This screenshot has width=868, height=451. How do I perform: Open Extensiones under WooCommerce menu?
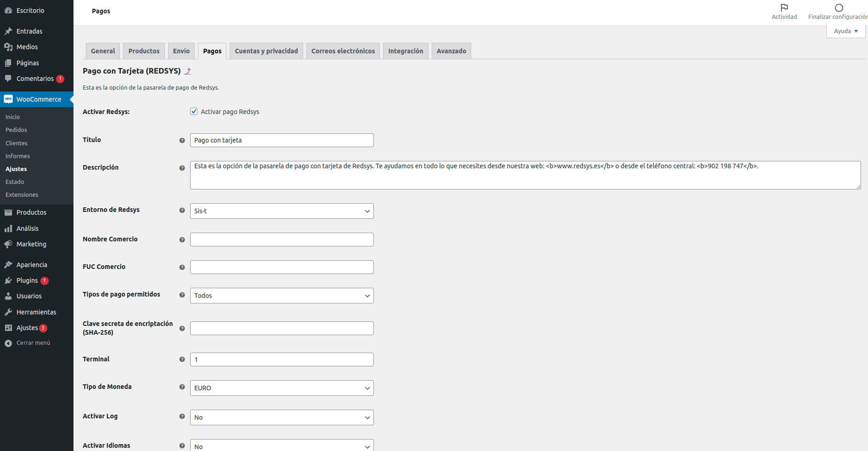[22, 195]
